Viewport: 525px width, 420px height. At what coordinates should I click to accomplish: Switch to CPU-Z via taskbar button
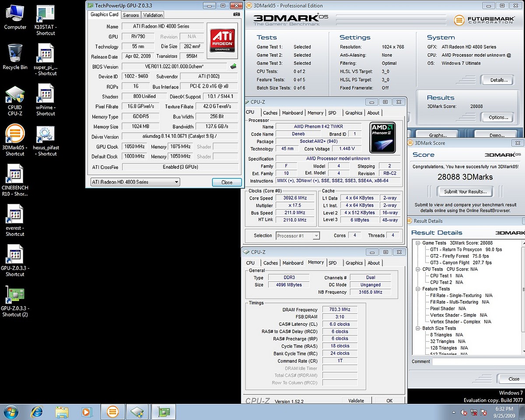pyautogui.click(x=138, y=412)
